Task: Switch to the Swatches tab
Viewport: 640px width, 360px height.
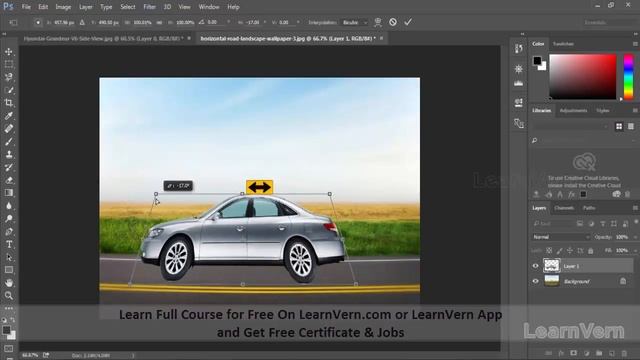Action: [x=563, y=44]
